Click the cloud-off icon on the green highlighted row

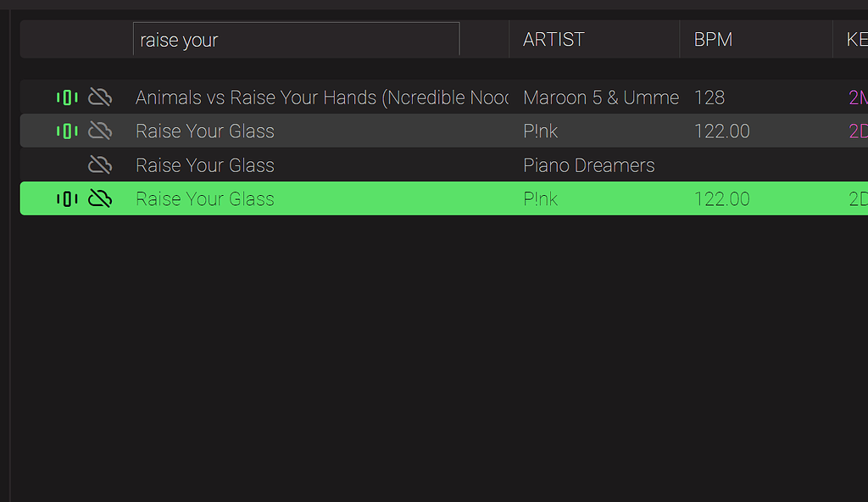coord(100,198)
